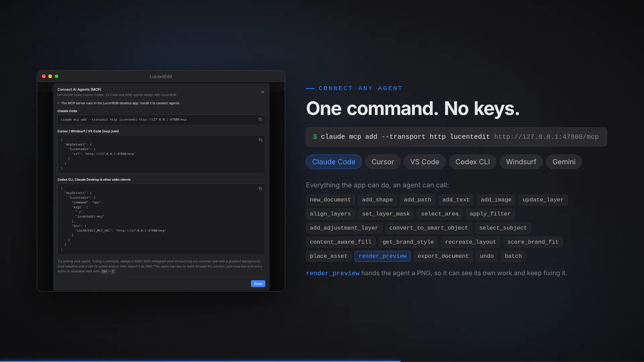Switch to the Cursor agent tab
This screenshot has width=644, height=362.
click(383, 162)
